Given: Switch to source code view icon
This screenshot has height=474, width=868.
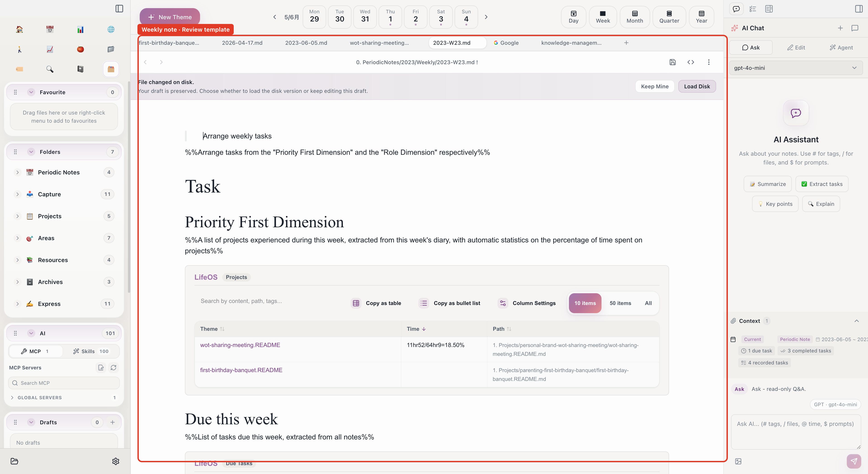Looking at the screenshot, I should click(691, 62).
